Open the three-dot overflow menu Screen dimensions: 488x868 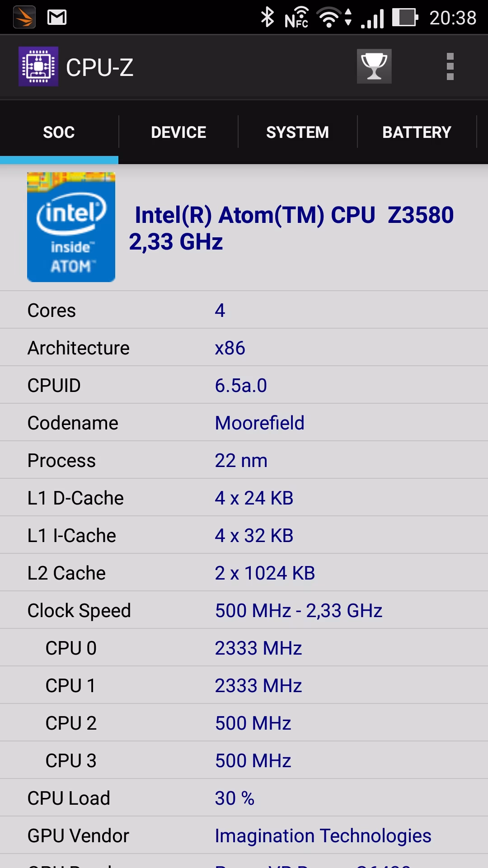450,66
